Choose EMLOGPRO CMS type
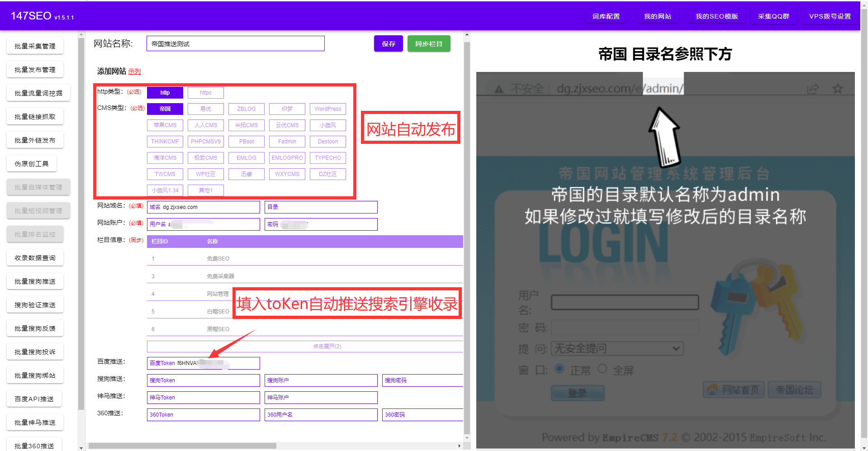Screen dimensions: 868x451 [287, 158]
